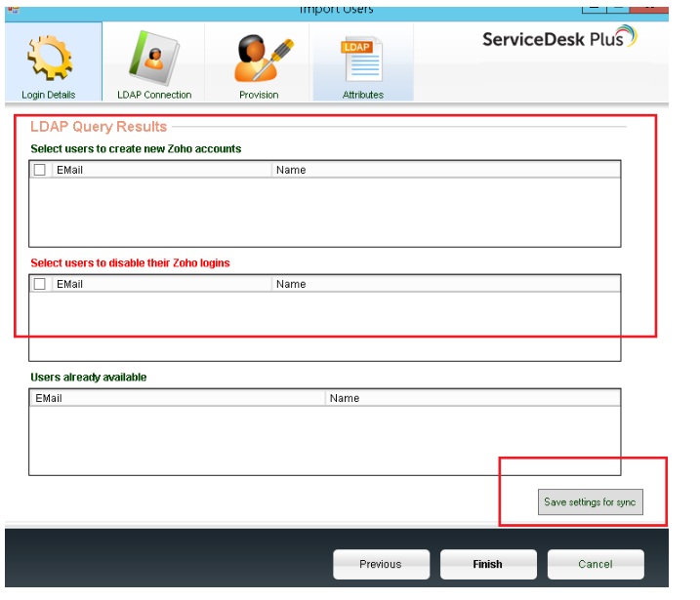The height and width of the screenshot is (600, 700).
Task: Check select-all box for disabling Zoho logins
Action: (40, 284)
